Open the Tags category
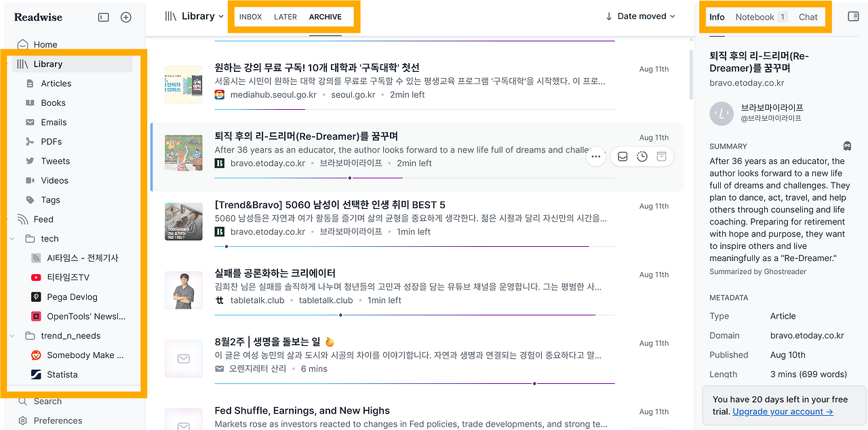 click(x=50, y=200)
